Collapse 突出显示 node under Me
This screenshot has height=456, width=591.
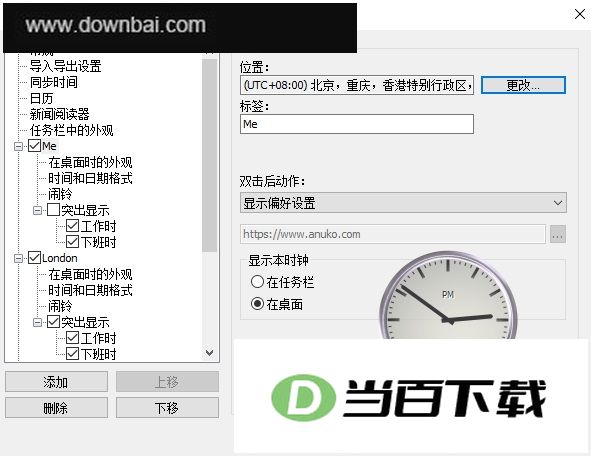click(x=37, y=210)
